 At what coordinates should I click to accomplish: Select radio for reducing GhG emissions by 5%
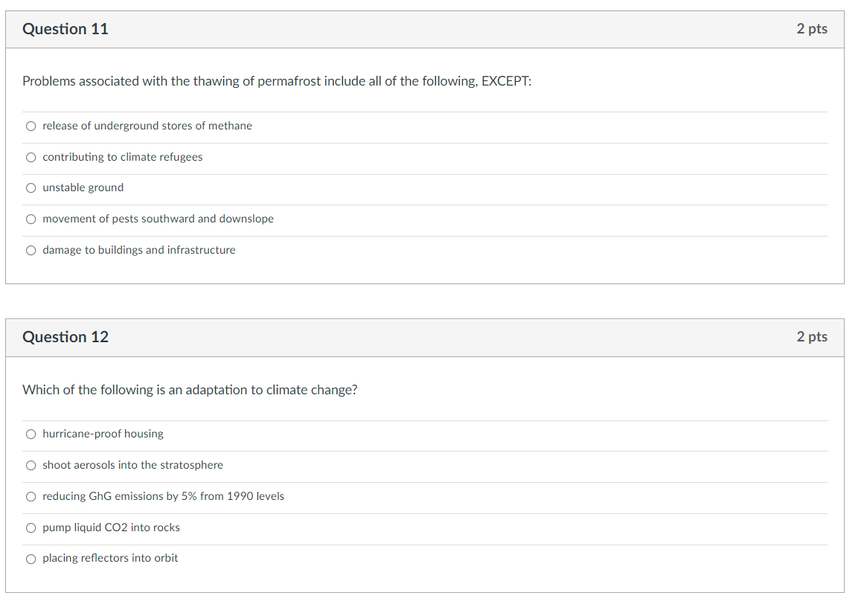[31, 497]
